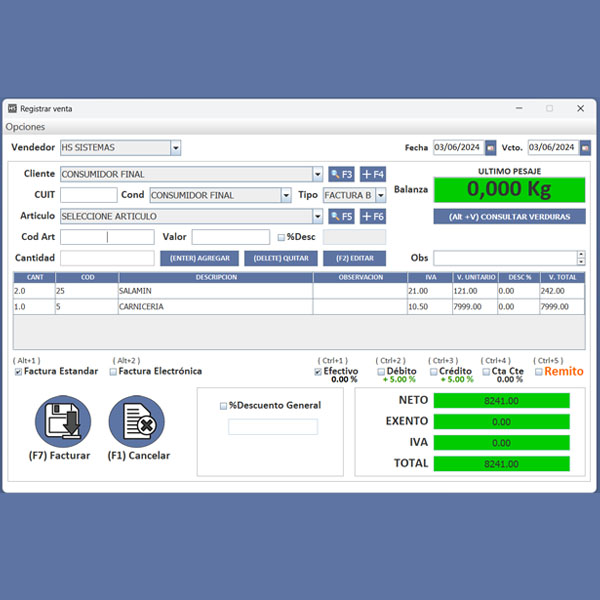Expand the Vendedor dropdown
This screenshot has height=600, width=600.
pos(176,148)
